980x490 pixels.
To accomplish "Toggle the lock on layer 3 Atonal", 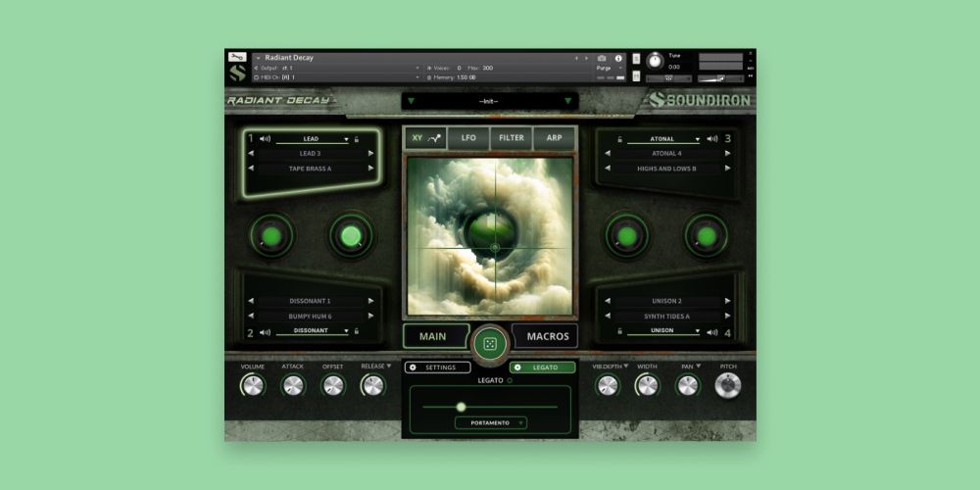I will 620,139.
